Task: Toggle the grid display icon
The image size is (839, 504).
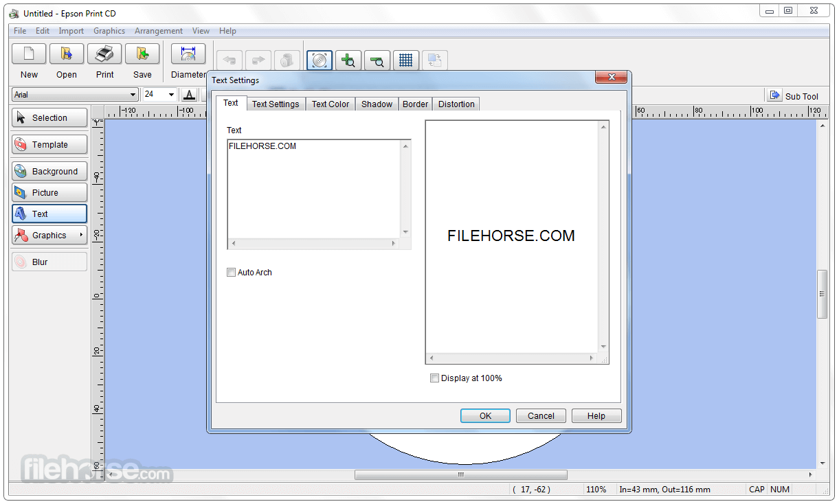Action: [x=405, y=60]
